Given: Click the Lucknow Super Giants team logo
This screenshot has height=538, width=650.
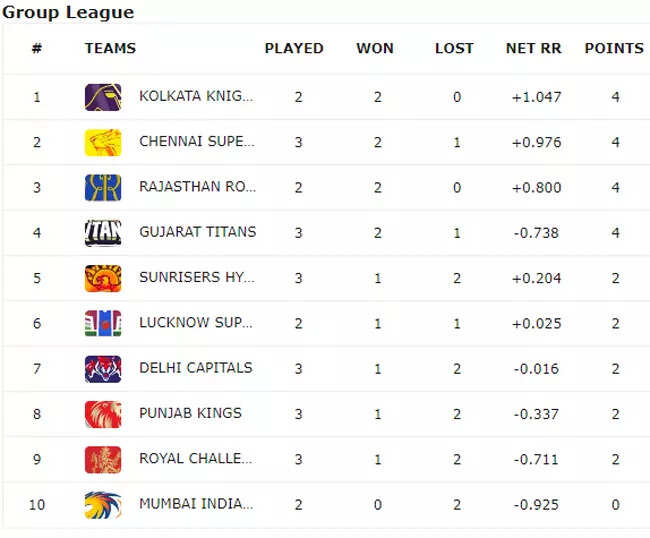Looking at the screenshot, I should [103, 323].
